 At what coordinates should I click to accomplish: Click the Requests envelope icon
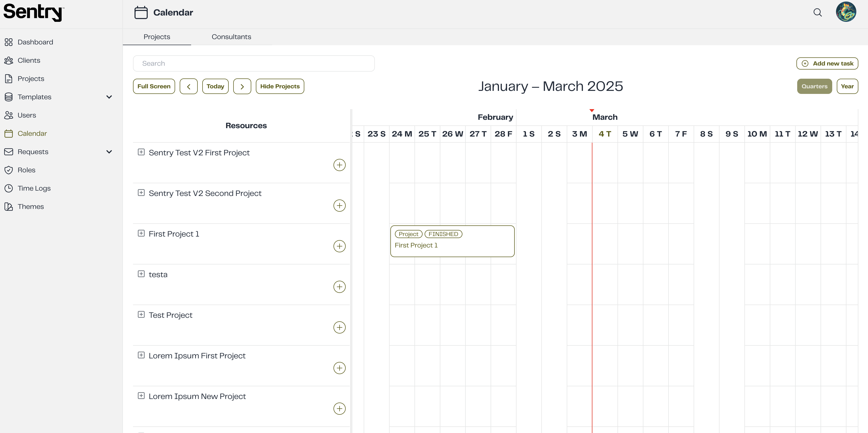coord(9,152)
